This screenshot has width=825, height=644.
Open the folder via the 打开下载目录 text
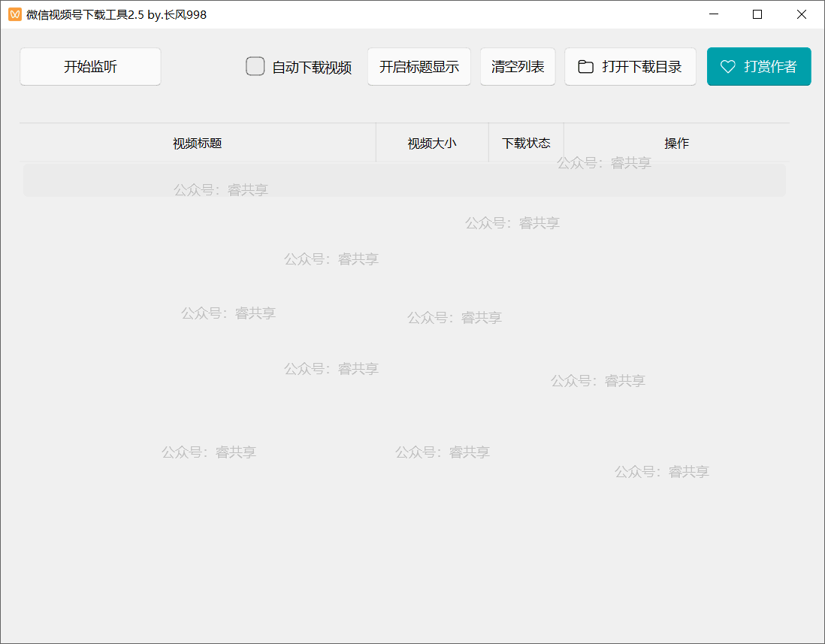642,67
